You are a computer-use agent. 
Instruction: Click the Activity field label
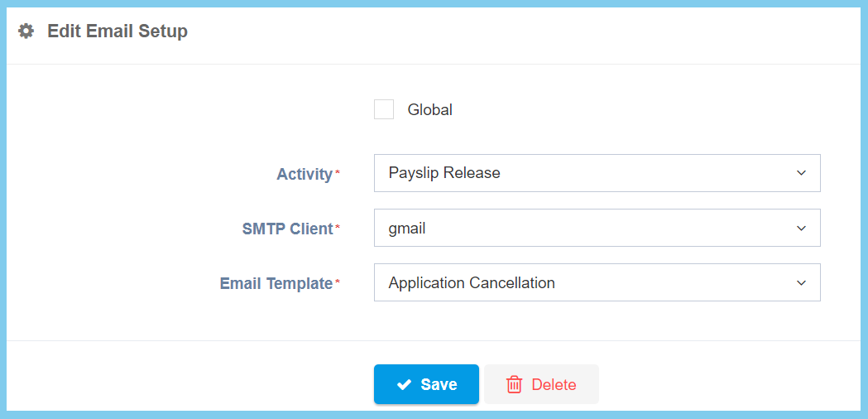pyautogui.click(x=304, y=174)
